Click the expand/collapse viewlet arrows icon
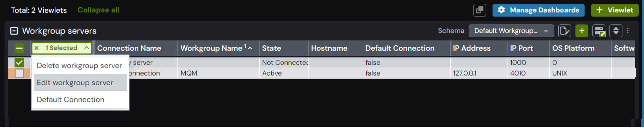Screen dimensions: 644x128 616,31
